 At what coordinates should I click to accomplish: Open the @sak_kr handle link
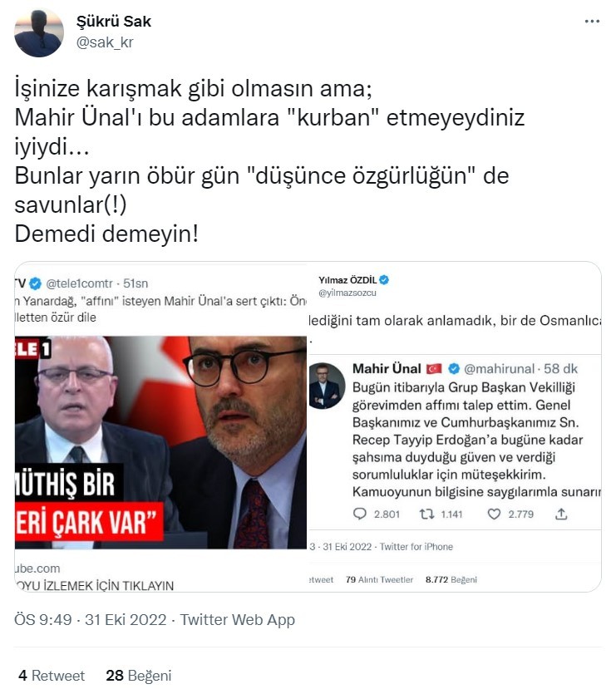point(105,42)
